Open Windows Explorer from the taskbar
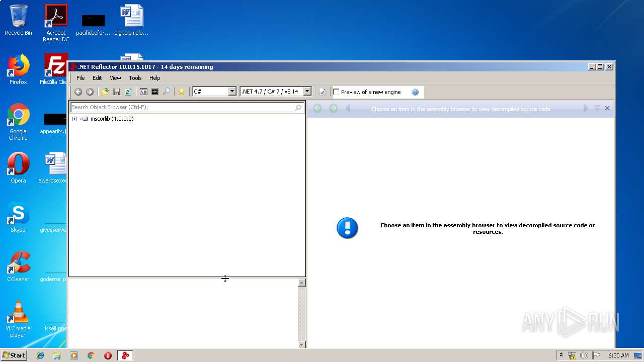Viewport: 644px width, 362px height. pyautogui.click(x=57, y=355)
